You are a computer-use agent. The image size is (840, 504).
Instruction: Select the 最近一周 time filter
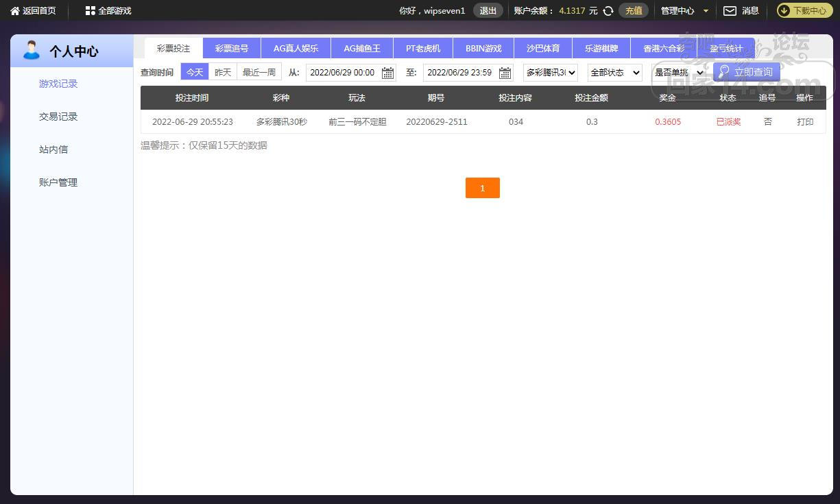(x=259, y=72)
